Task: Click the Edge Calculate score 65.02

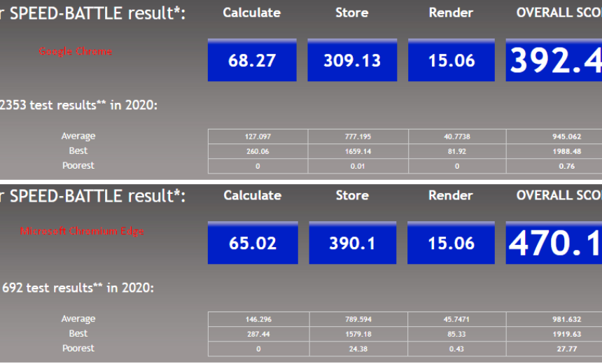Action: pos(252,244)
